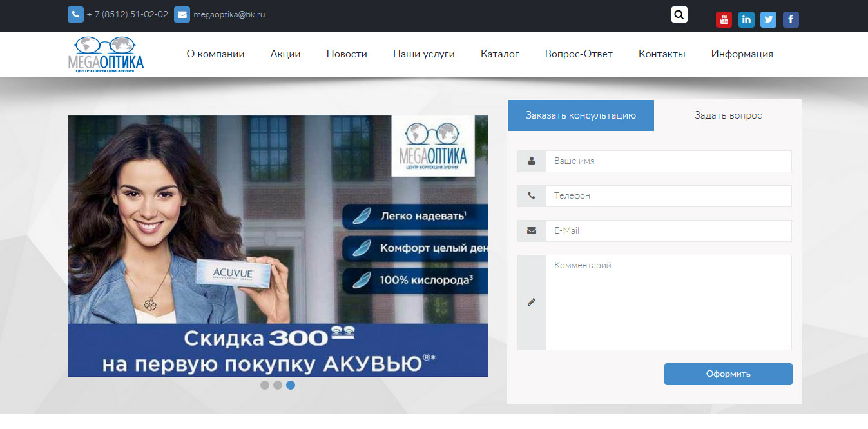Click the phone icon beside Телефон field
Screen dimensions: 868x429
pos(532,196)
